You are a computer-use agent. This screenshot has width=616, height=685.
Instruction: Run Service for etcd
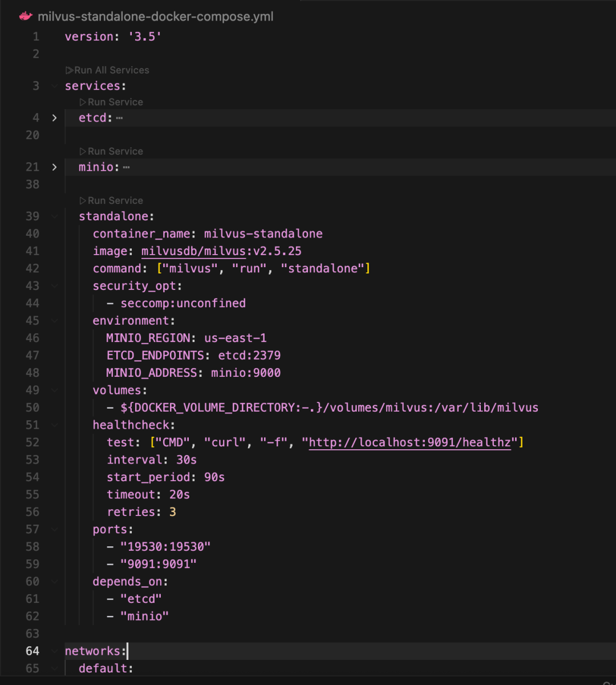coord(111,102)
